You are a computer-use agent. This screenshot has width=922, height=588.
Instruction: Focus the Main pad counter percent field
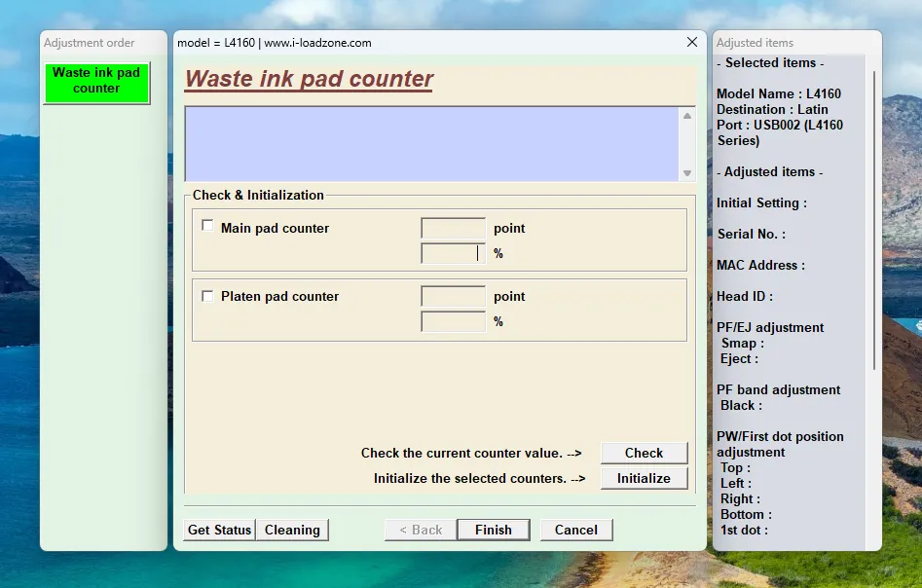(453, 254)
